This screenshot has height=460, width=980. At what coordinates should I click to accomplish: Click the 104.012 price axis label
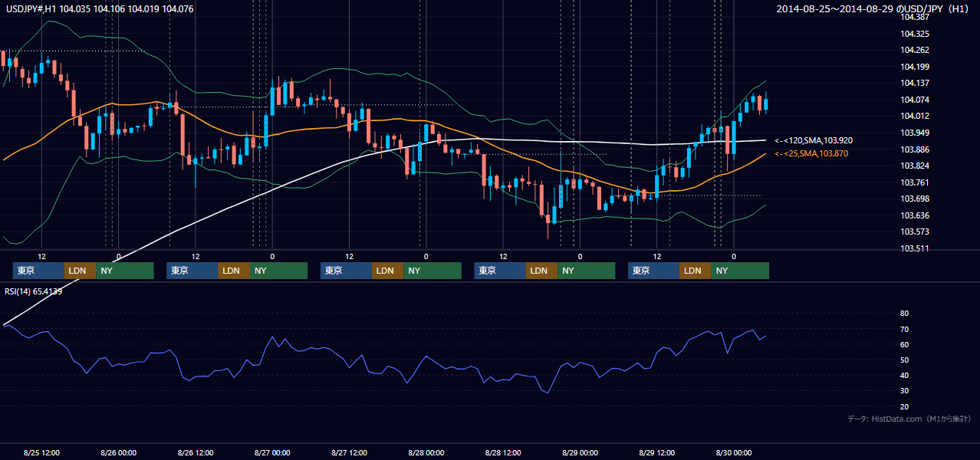coord(915,116)
